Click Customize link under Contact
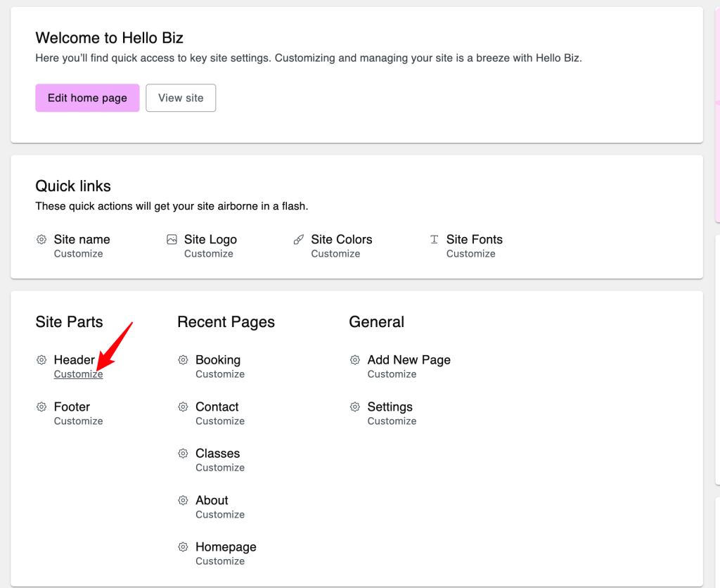This screenshot has height=588, width=720. (220, 421)
